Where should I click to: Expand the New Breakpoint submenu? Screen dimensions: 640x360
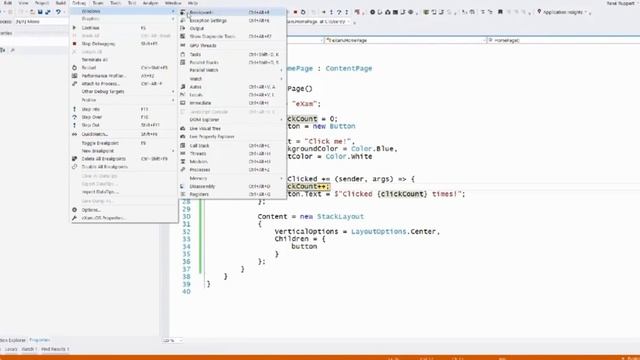click(x=124, y=151)
